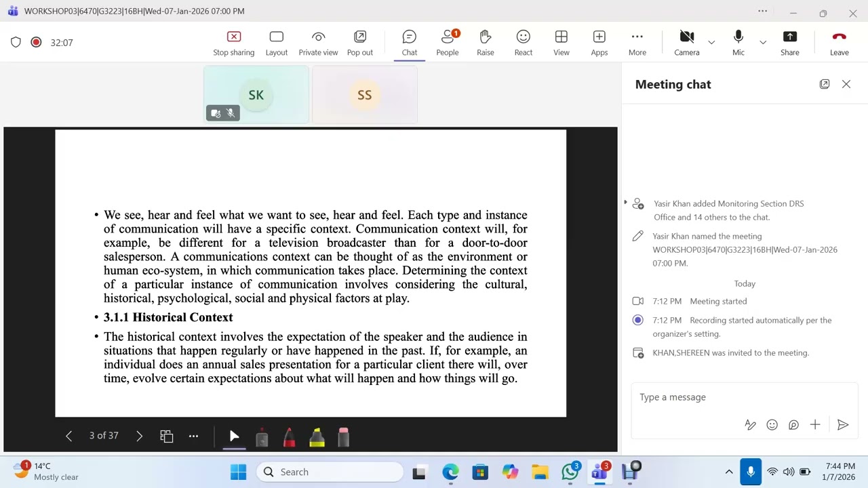Open the React emoji menu
The width and height of the screenshot is (868, 488).
[x=524, y=43]
